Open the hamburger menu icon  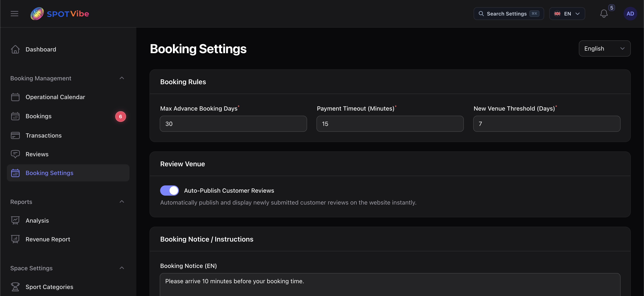click(14, 13)
